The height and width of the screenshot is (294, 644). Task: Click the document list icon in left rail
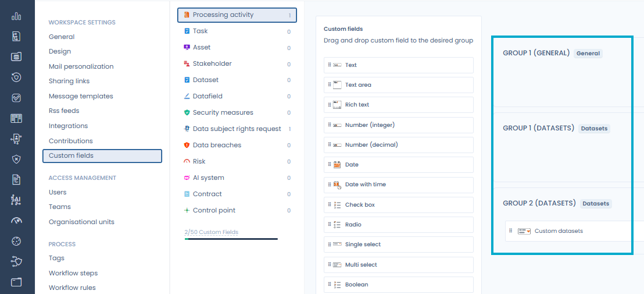(x=16, y=180)
